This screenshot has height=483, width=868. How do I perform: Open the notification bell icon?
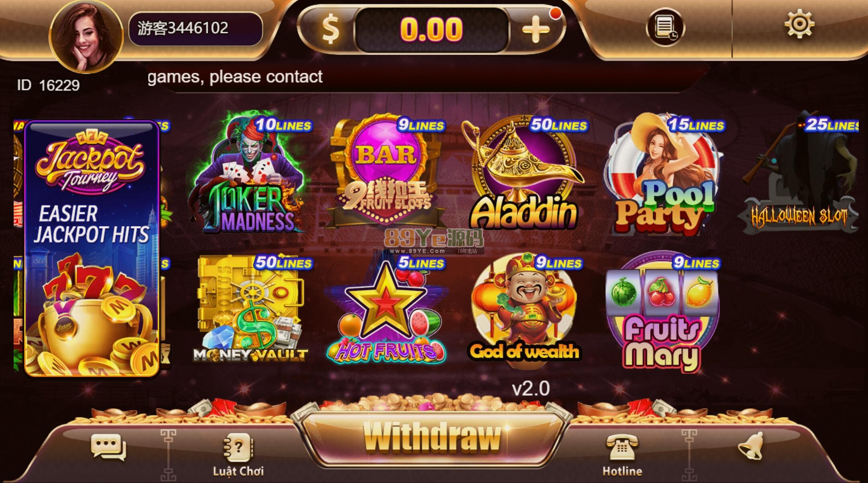click(751, 446)
